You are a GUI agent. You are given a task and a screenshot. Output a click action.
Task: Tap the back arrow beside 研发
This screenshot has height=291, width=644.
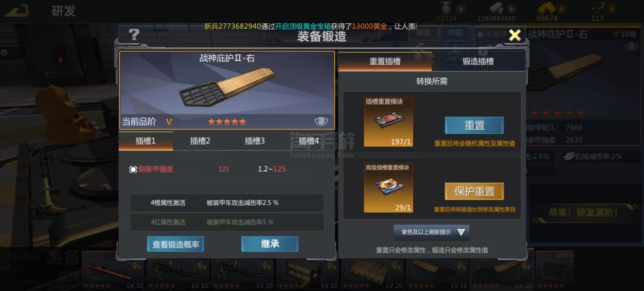pyautogui.click(x=17, y=11)
